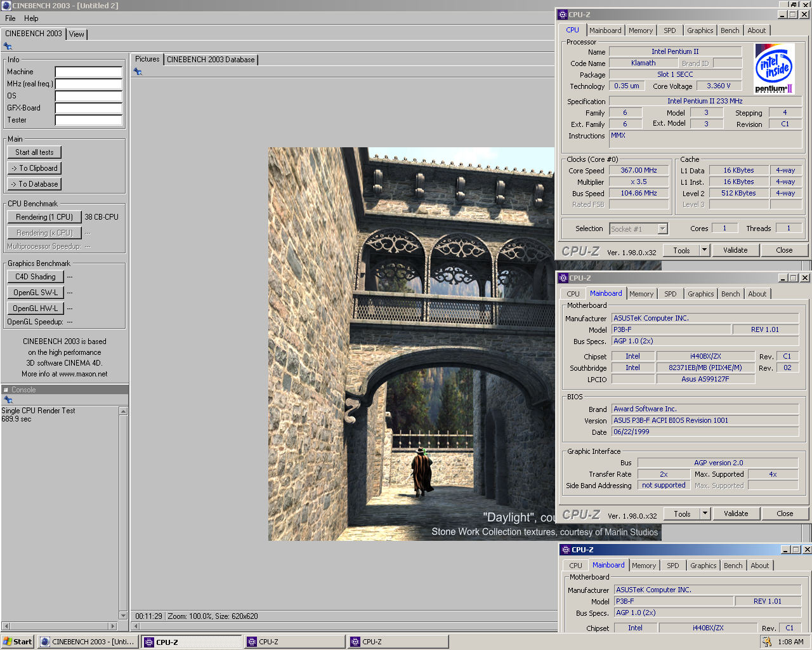Open Memory tab in middle CPU-Z window
This screenshot has height=650, width=812.
tap(641, 294)
